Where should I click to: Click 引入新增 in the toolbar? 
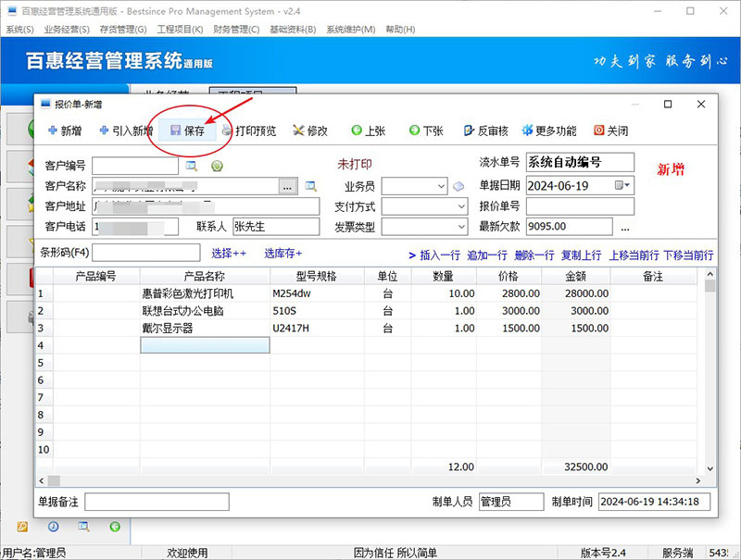126,131
